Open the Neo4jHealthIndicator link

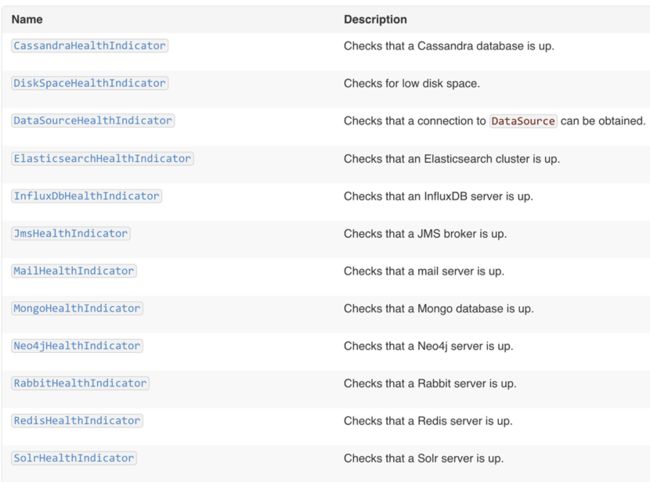[77, 346]
